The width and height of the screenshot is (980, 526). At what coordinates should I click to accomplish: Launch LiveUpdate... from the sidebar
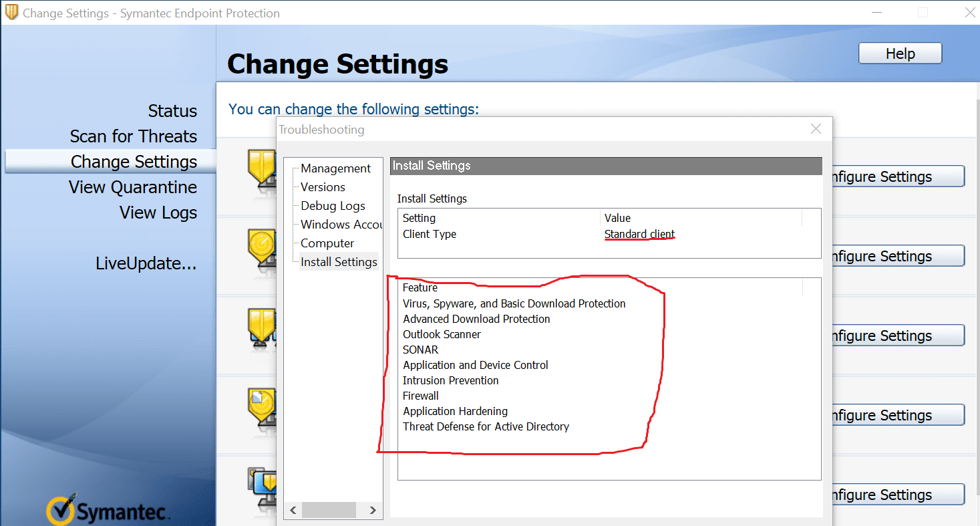[146, 263]
